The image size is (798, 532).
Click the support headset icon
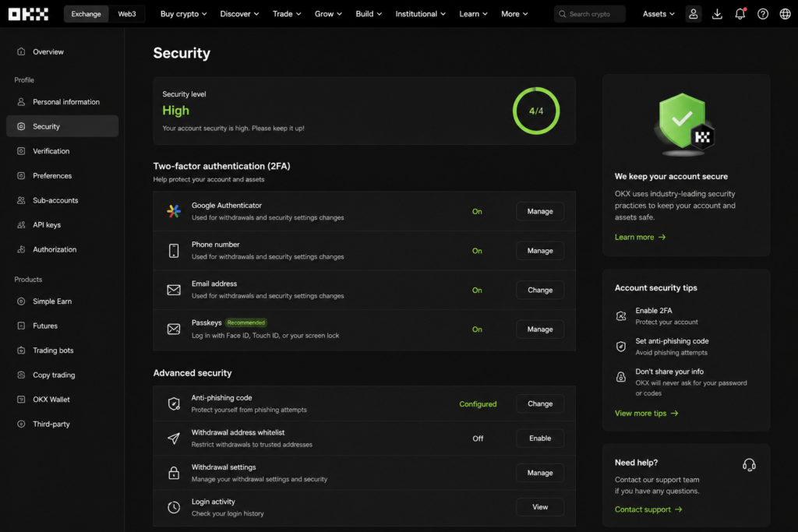[x=749, y=464]
